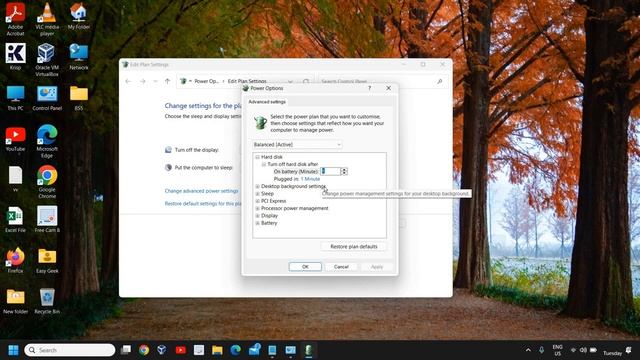Expand the Sleep node
The height and width of the screenshot is (360, 640).
tap(258, 193)
